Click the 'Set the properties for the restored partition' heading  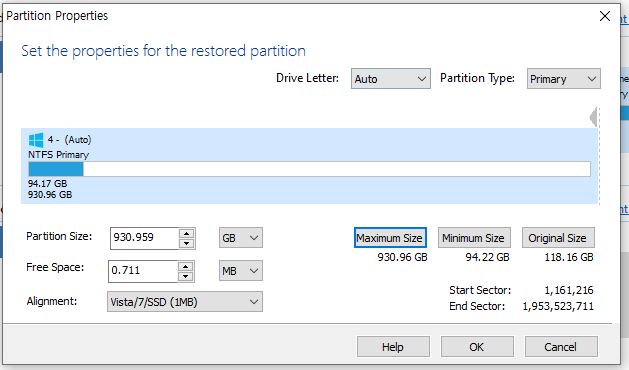tap(163, 51)
